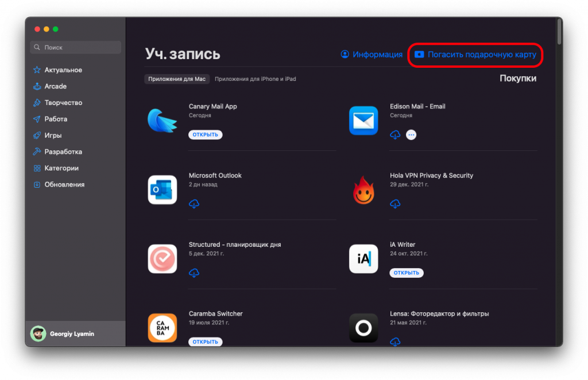Click Погасить подарочную карту link
Image resolution: width=588 pixels, height=380 pixels.
coord(482,55)
